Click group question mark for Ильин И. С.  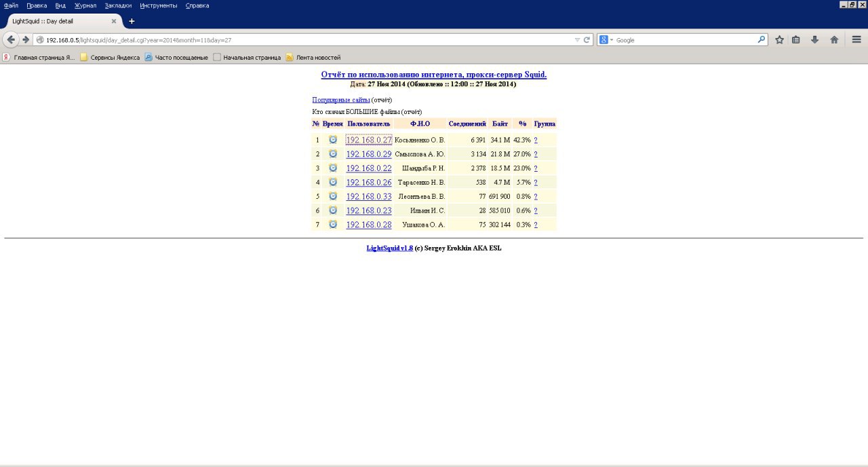point(536,210)
